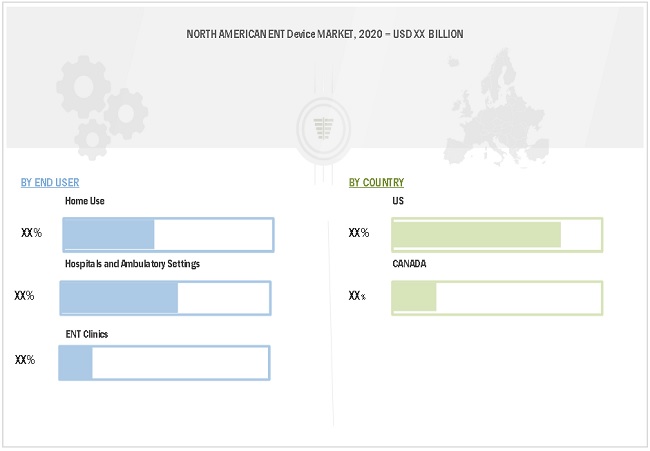The height and width of the screenshot is (451, 650).
Task: Click the US green progress bar
Action: click(497, 234)
